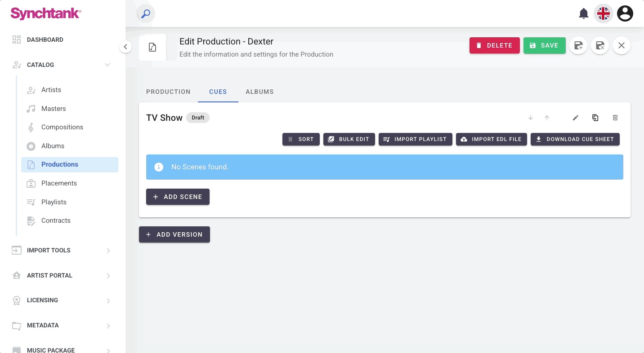Click the Add Scene button
Image resolution: width=644 pixels, height=353 pixels.
(178, 197)
